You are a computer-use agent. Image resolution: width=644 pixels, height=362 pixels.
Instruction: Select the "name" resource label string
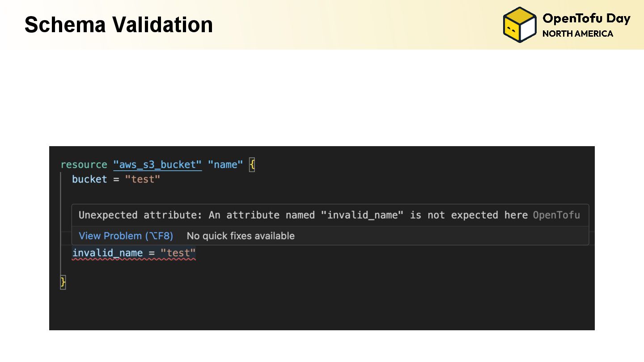click(x=225, y=165)
